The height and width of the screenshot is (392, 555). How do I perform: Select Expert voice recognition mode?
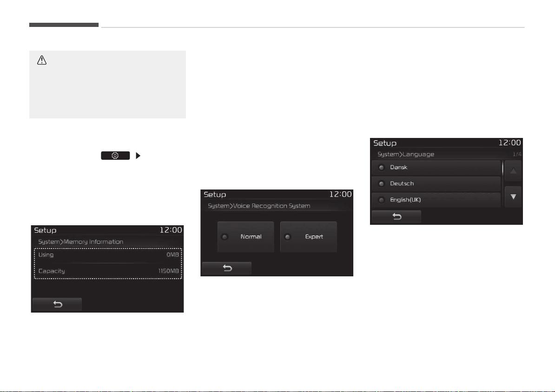click(308, 237)
